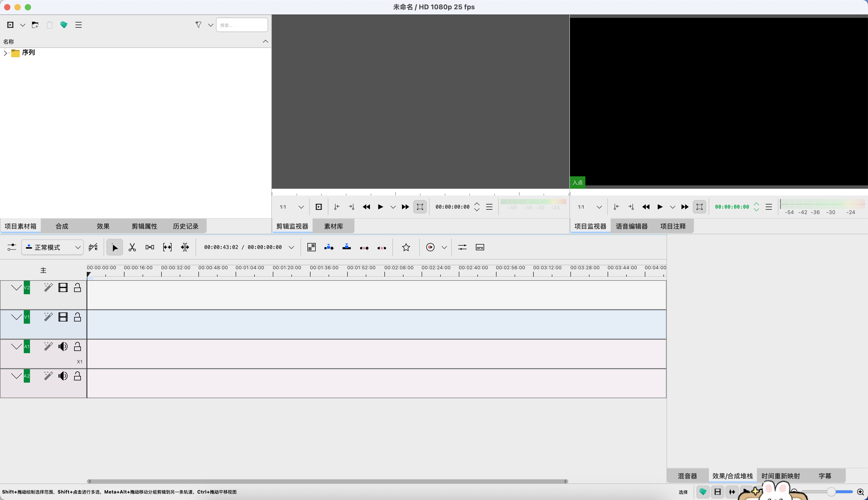Click the lift timeline zone icon
868x500 pixels.
[382, 248]
